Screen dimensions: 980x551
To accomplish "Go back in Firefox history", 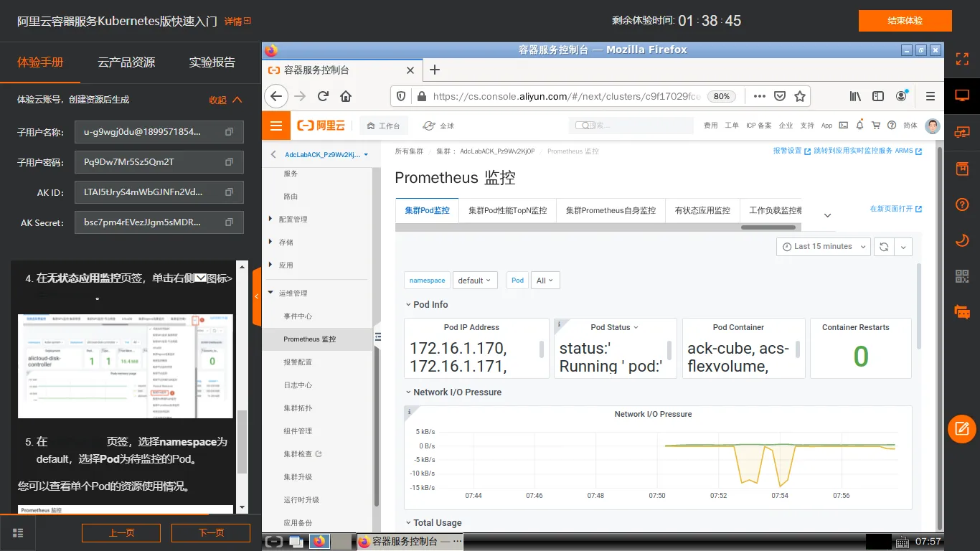I will [x=276, y=96].
